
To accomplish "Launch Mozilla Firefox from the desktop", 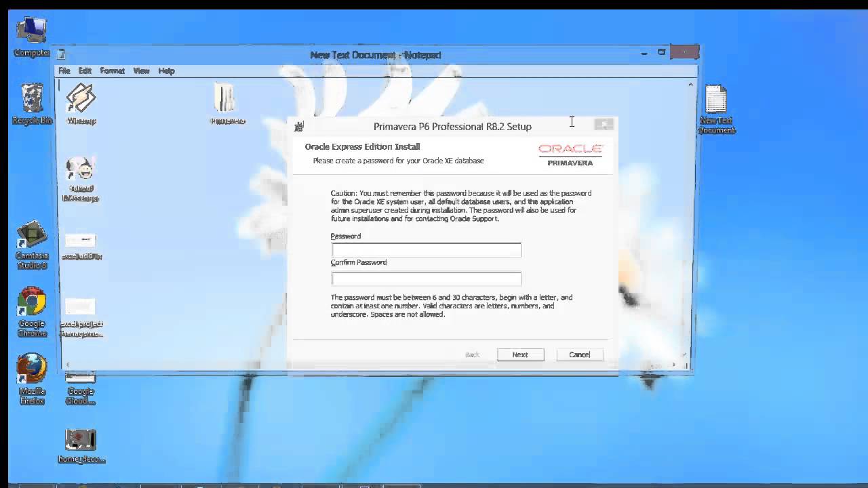I will [x=32, y=378].
